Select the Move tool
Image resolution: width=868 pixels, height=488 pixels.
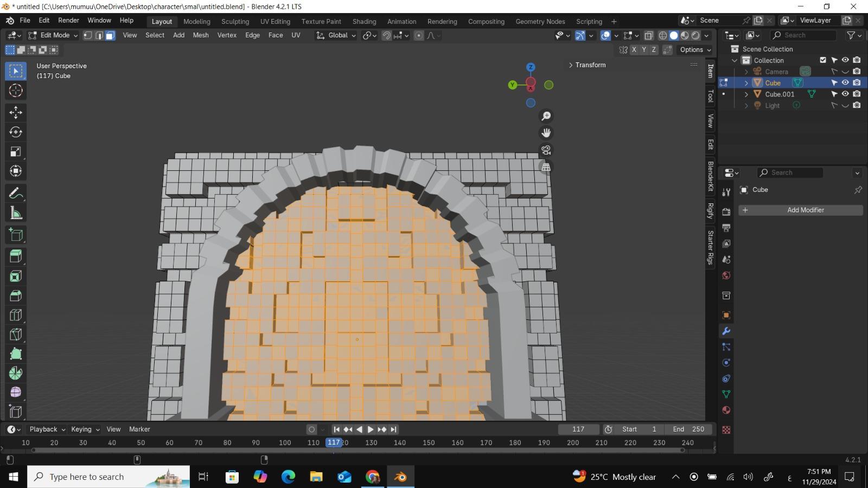(16, 112)
